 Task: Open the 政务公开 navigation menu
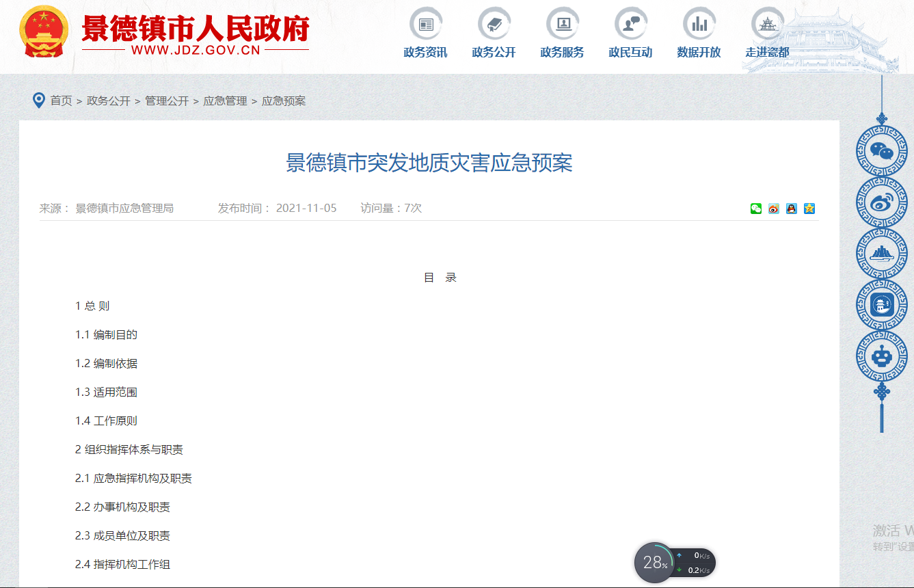(494, 34)
